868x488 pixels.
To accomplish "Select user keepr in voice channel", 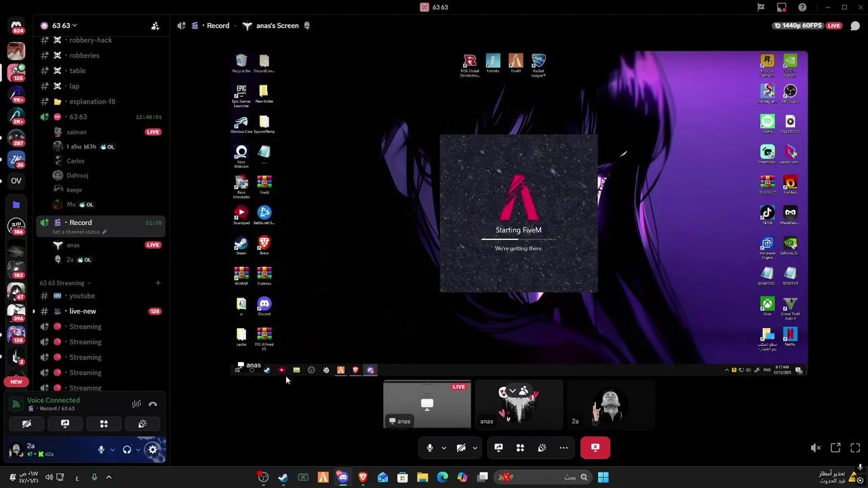I will pos(75,190).
